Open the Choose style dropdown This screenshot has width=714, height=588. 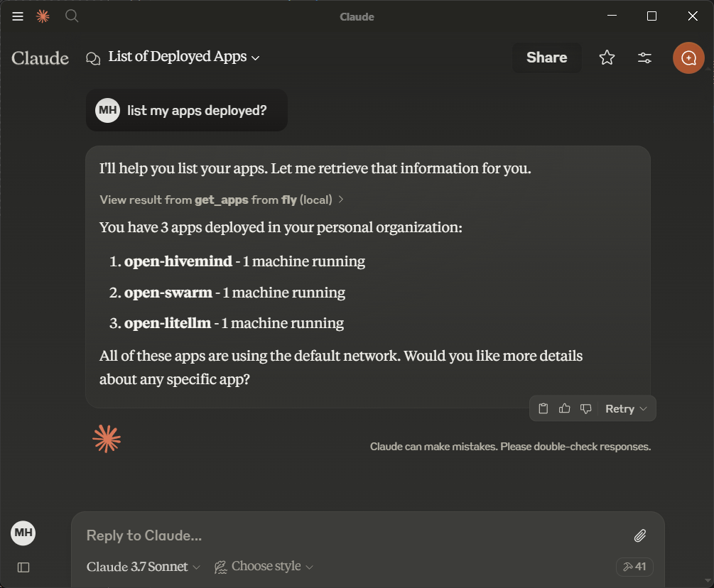264,567
